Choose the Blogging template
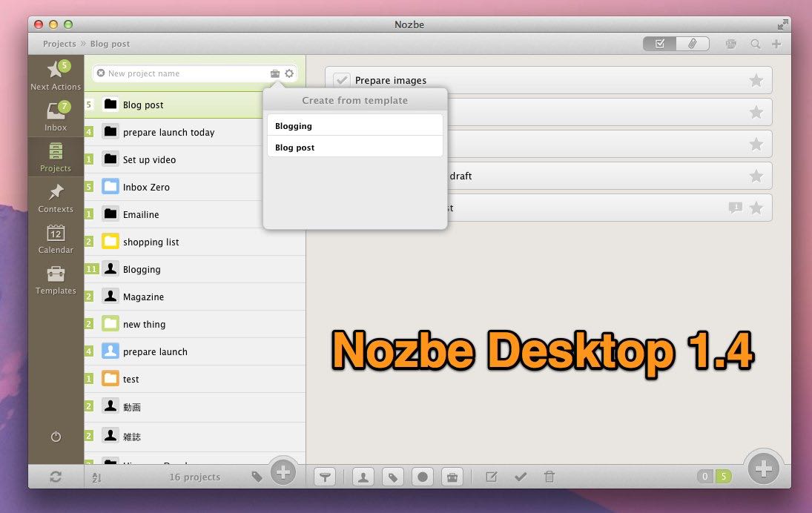Viewport: 812px width, 513px height. click(x=354, y=126)
